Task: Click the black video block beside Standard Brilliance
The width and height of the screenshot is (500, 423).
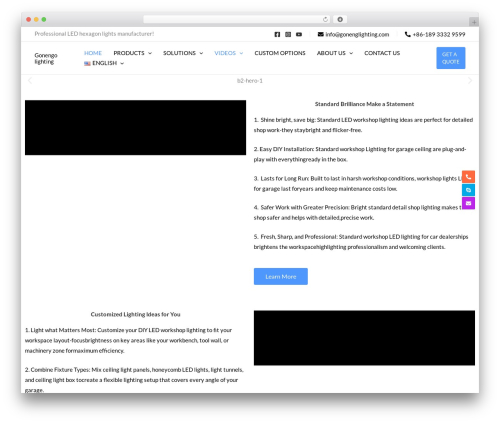Action: click(x=135, y=127)
